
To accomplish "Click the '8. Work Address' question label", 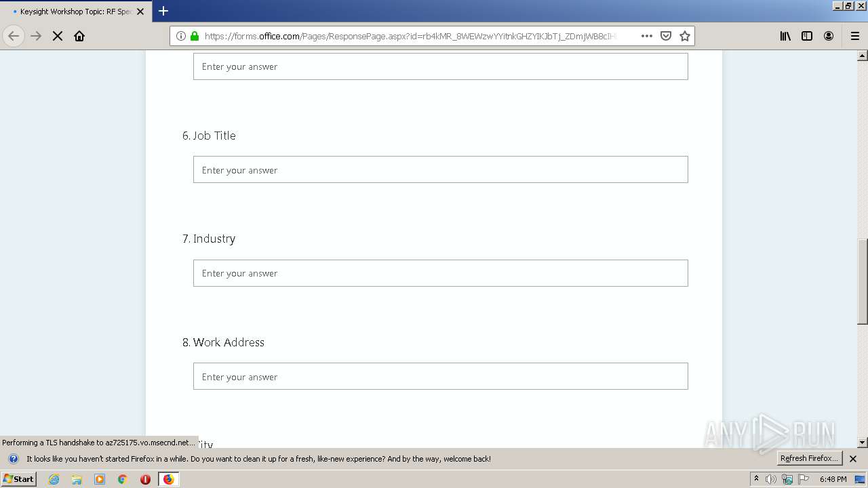I will (223, 342).
